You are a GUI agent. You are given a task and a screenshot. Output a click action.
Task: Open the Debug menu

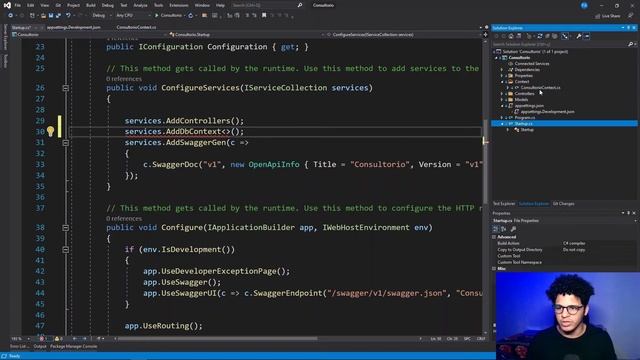point(108,5)
